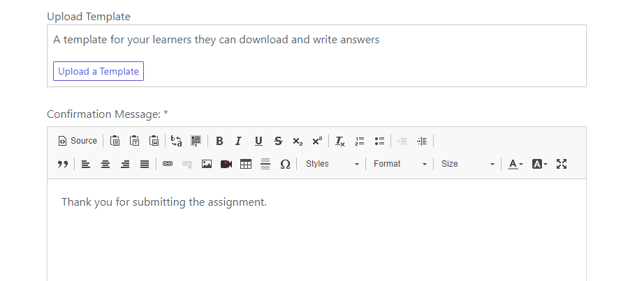Insert a numbered list
Screen dimensions: 644x281
pyautogui.click(x=360, y=141)
